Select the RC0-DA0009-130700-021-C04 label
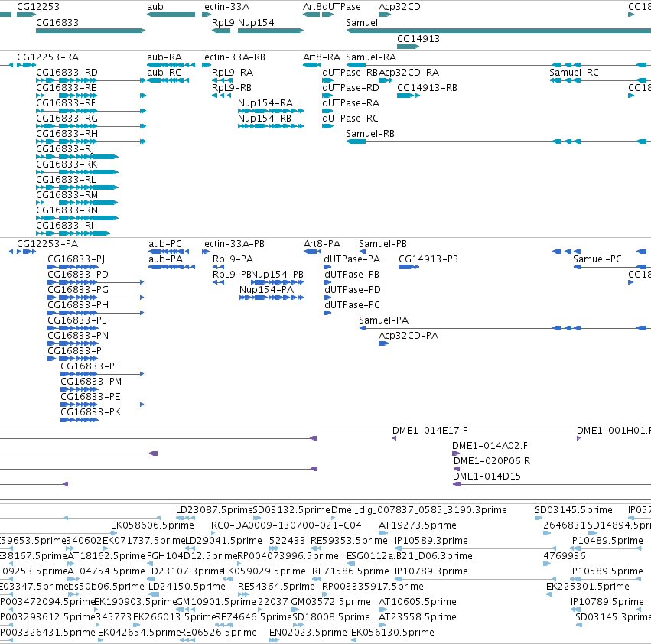The height and width of the screenshot is (644, 651). coord(286,525)
